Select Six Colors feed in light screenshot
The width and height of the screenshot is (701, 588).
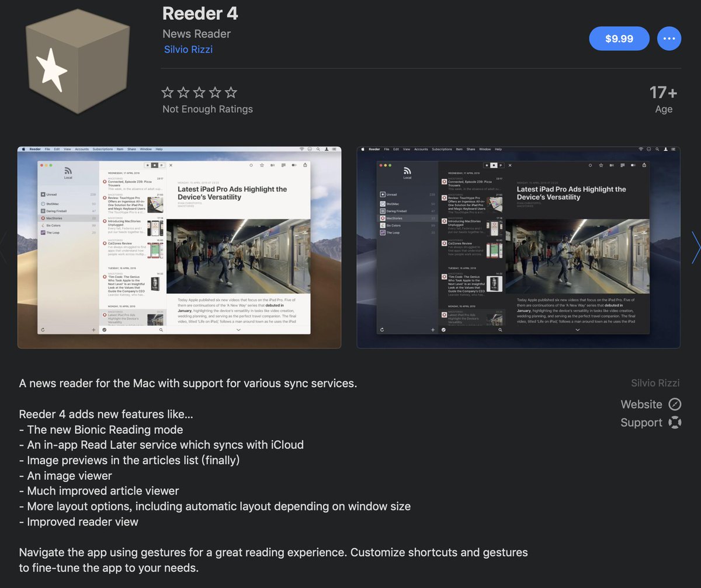coord(68,225)
